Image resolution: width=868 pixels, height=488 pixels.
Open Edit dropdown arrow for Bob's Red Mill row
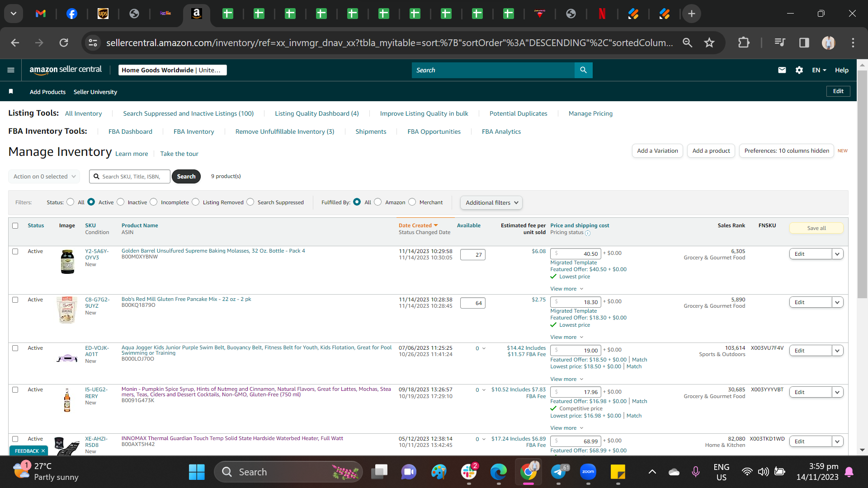click(x=838, y=302)
